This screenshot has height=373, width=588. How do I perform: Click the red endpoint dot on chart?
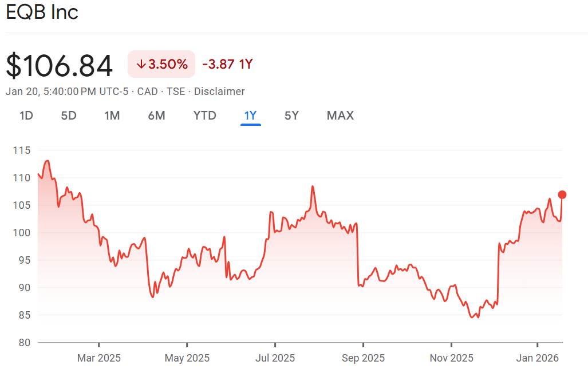click(562, 195)
